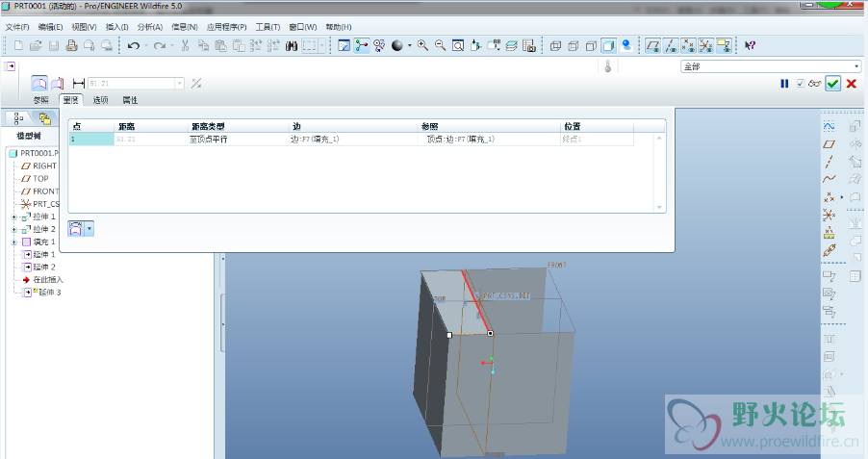Open the 分析(A) menu
This screenshot has width=868, height=459.
[150, 27]
